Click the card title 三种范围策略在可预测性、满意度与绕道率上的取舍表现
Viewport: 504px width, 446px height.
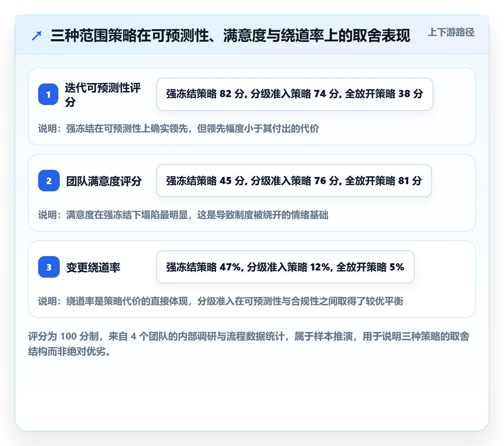click(x=230, y=36)
